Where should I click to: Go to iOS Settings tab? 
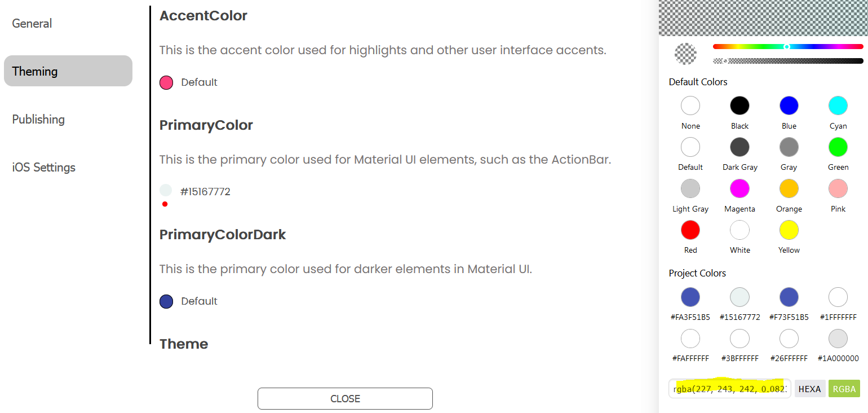(44, 168)
